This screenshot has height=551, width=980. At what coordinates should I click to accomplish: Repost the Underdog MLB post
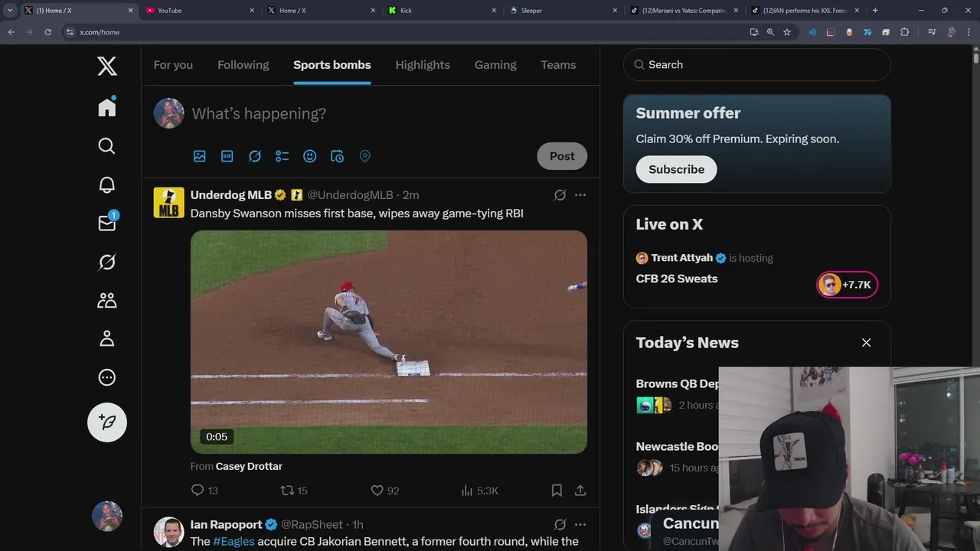pos(294,491)
